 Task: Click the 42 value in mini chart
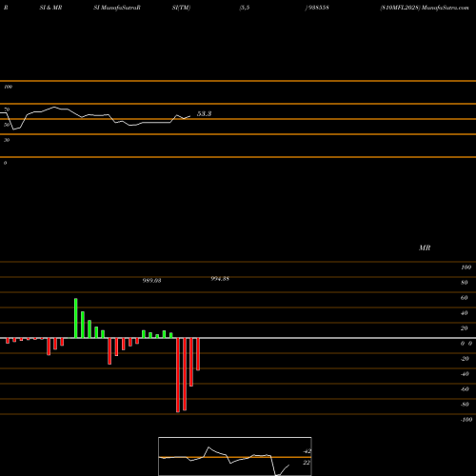click(307, 451)
